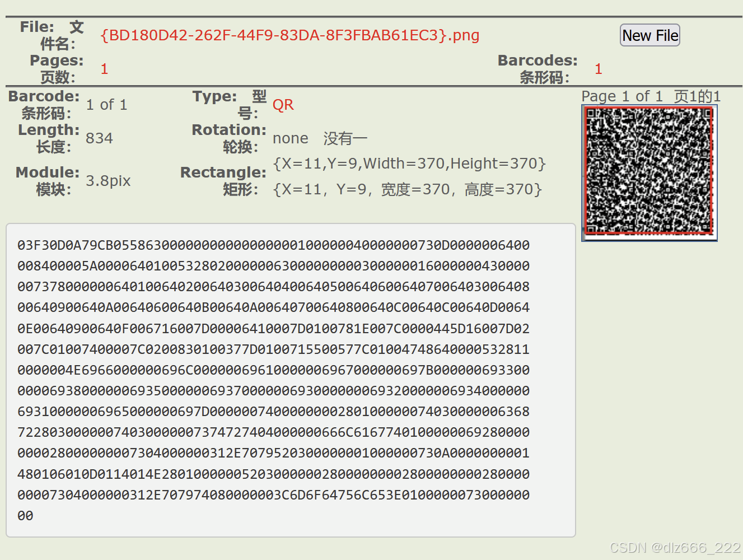Click the QR barcode thumbnail preview

click(649, 171)
